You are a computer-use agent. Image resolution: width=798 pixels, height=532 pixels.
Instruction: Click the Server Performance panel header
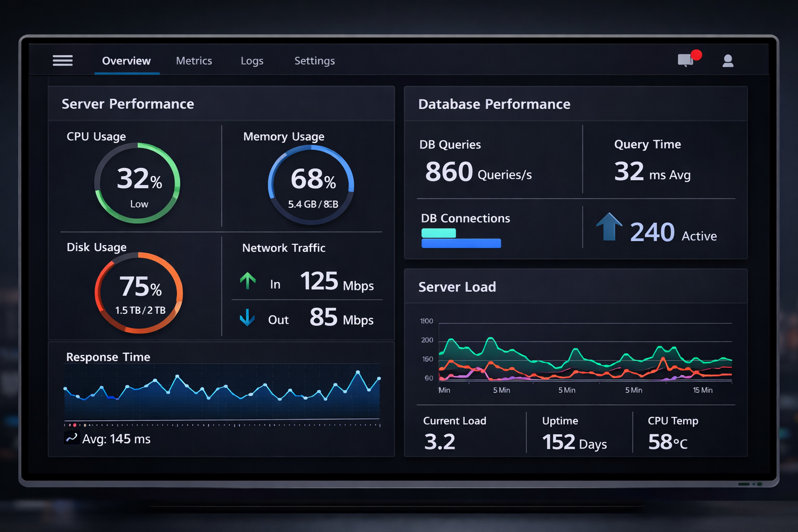coord(128,104)
